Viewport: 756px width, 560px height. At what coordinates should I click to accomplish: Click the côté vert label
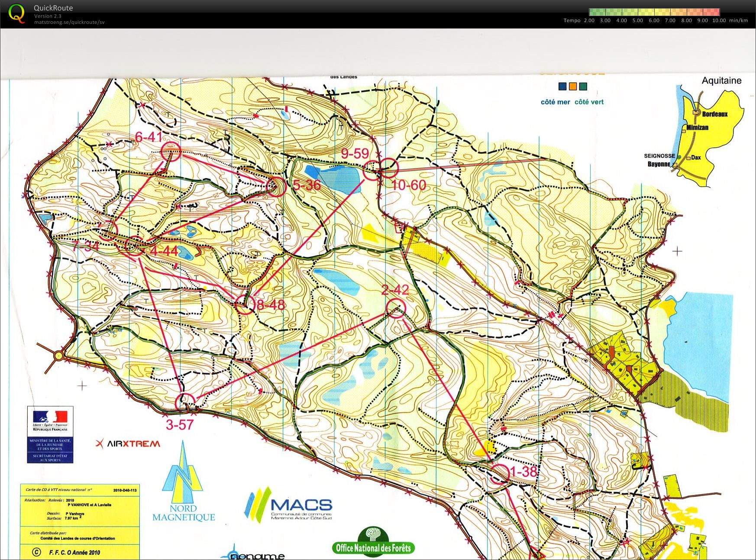click(x=589, y=102)
